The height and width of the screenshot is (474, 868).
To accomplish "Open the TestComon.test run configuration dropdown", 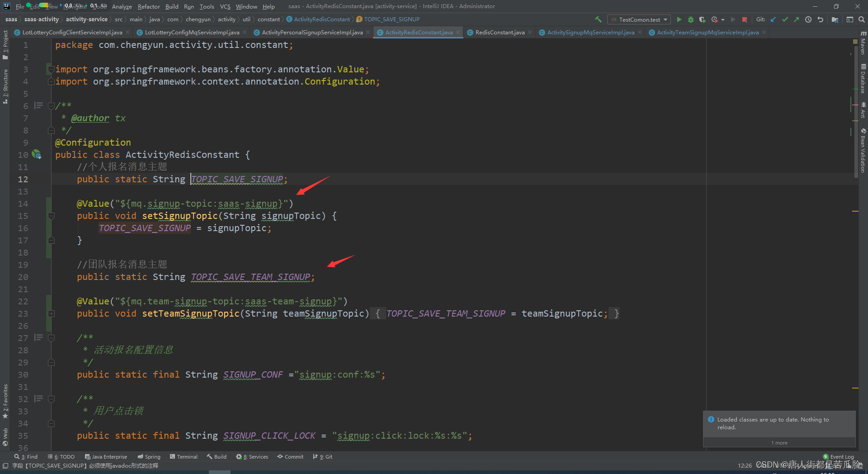I will 639,19.
